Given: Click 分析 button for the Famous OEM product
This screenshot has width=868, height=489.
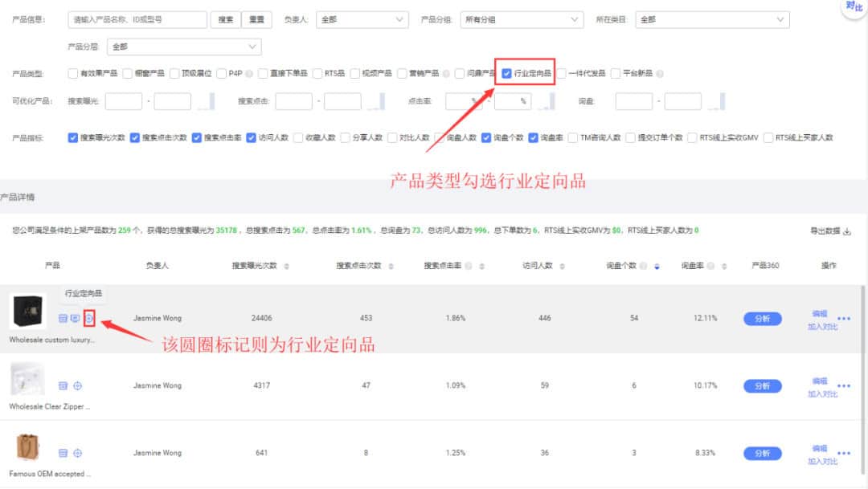Looking at the screenshot, I should click(762, 454).
